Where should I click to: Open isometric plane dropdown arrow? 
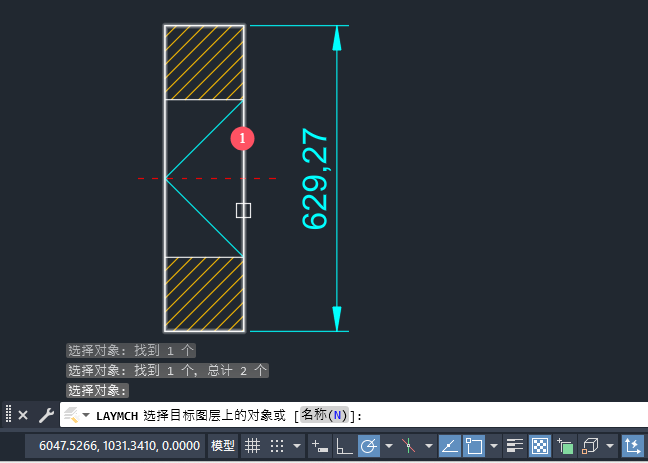point(429,446)
